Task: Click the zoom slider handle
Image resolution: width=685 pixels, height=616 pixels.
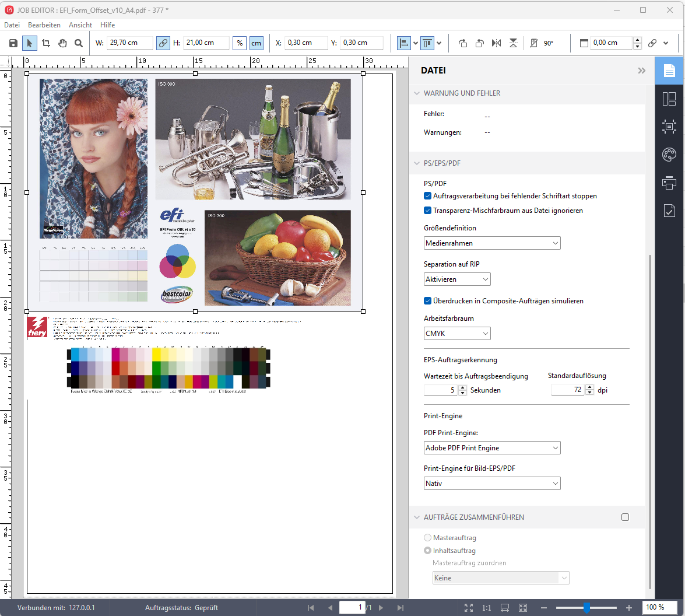Action: coord(587,608)
